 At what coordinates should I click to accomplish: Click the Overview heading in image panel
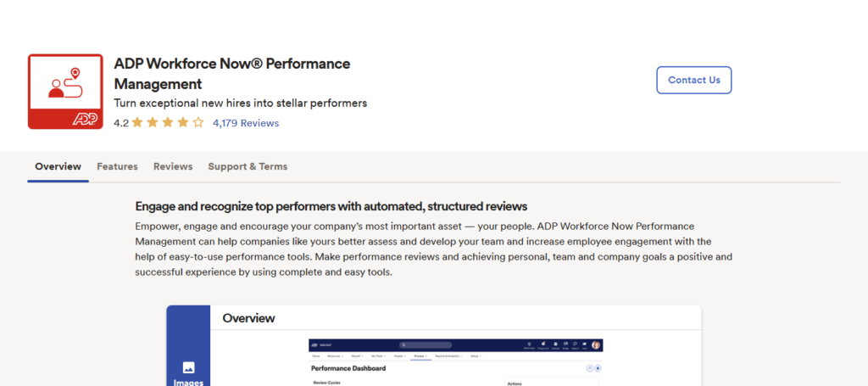point(248,318)
